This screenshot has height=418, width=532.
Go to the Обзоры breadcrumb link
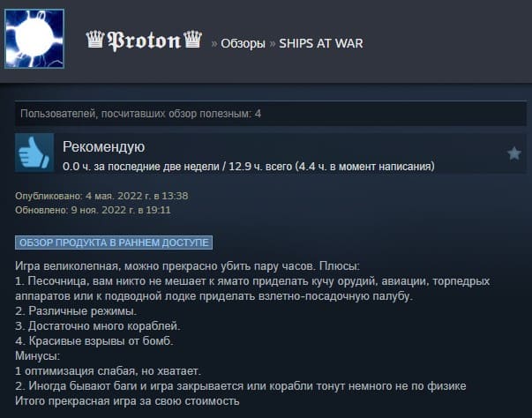click(x=243, y=43)
